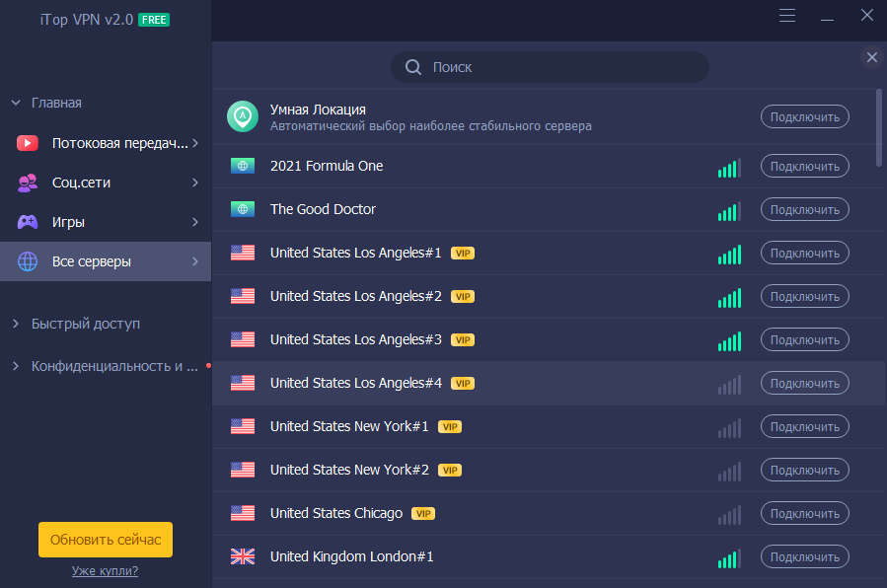Click the signal bars for The Good Doctor
Image resolution: width=887 pixels, height=588 pixels.
point(729,211)
